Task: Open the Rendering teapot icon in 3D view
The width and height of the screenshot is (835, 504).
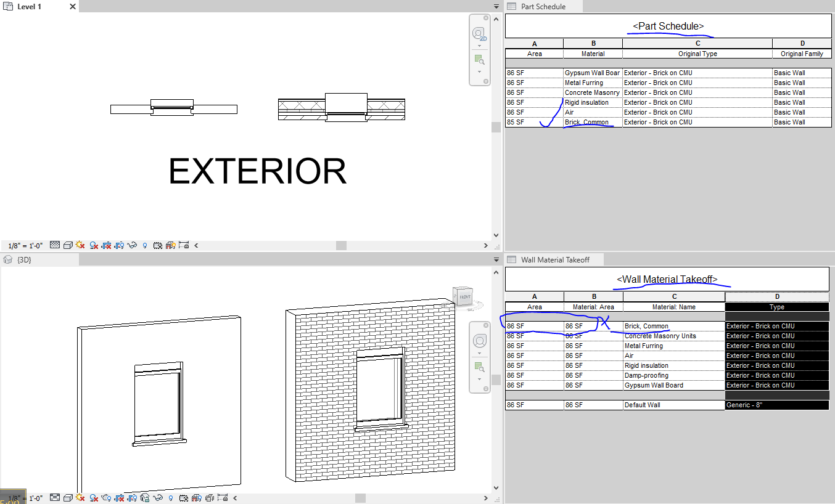Action: [x=105, y=497]
